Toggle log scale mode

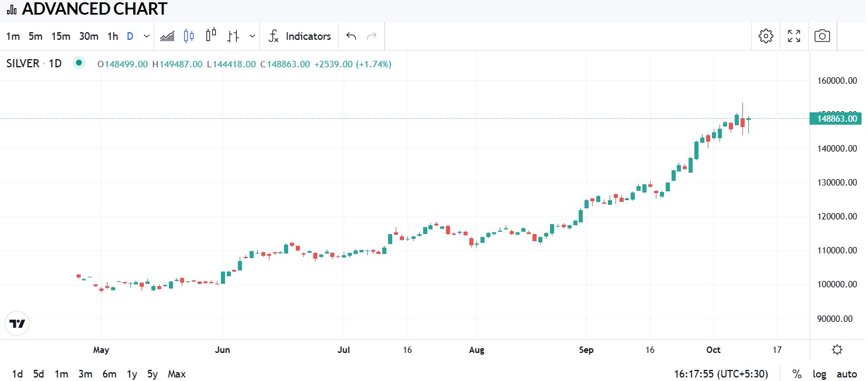819,374
